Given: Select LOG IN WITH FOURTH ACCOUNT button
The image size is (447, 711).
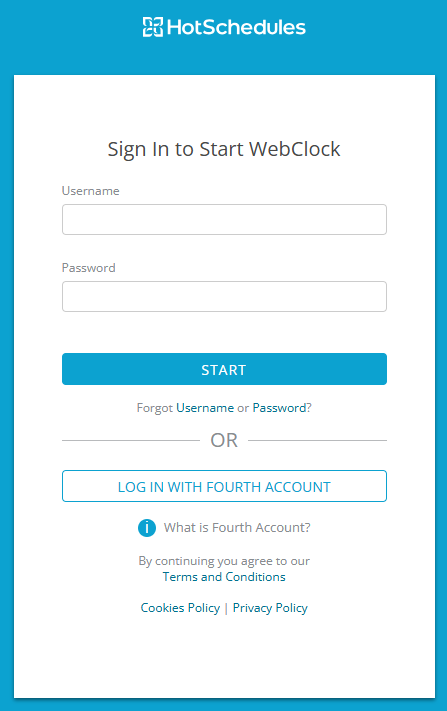Looking at the screenshot, I should pos(224,486).
